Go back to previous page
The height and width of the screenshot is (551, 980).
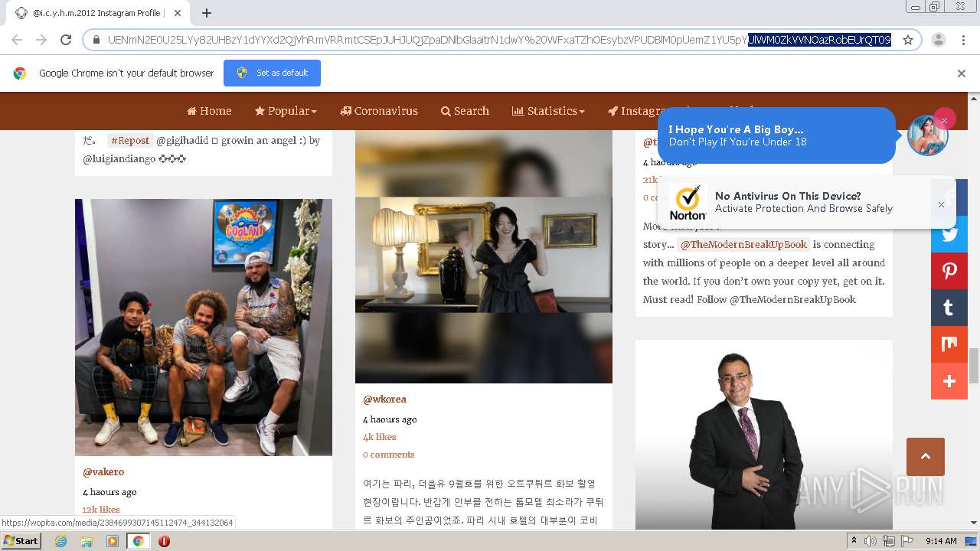[x=17, y=40]
